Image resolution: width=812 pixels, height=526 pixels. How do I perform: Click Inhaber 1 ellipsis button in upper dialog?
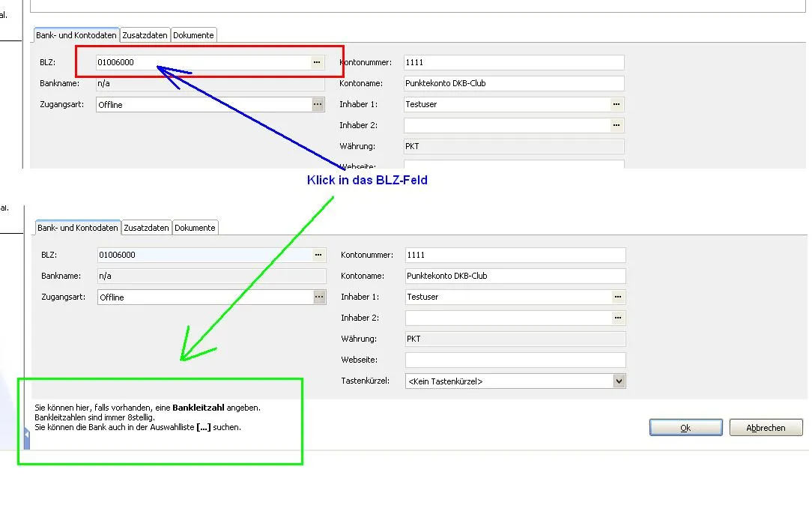tap(616, 104)
